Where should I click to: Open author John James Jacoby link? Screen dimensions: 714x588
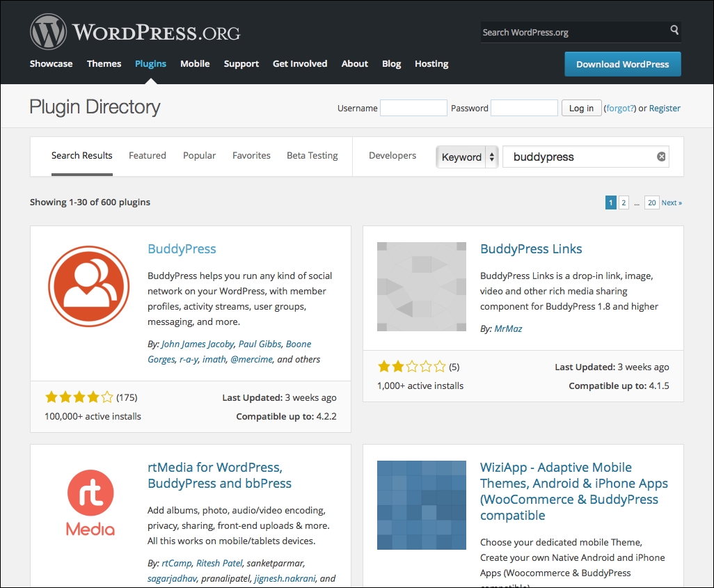tap(198, 344)
